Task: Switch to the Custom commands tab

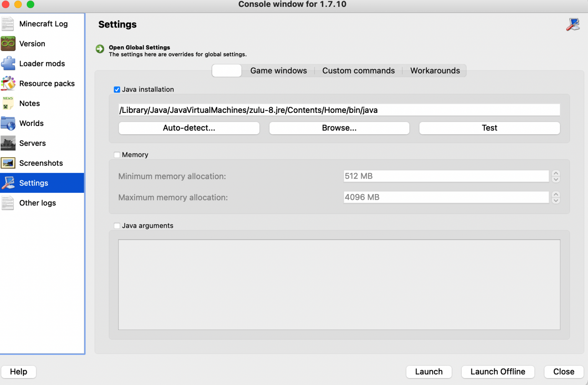Action: tap(358, 70)
